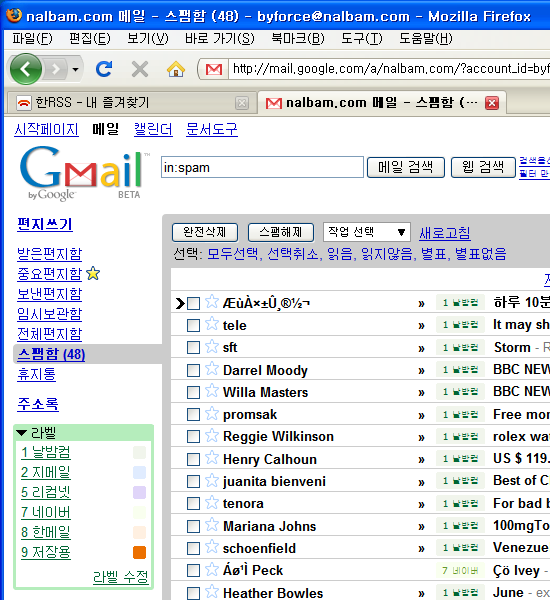Click the 완전삭제 button

click(x=205, y=232)
